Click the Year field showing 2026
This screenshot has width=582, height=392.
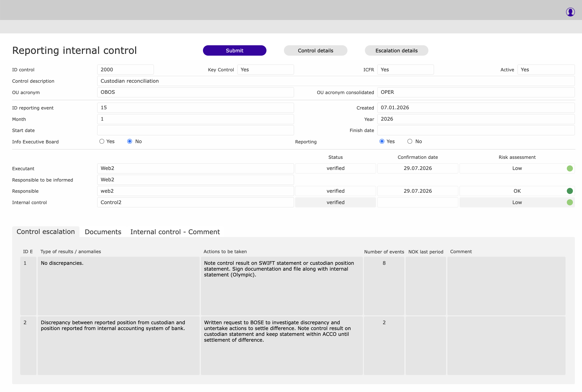coord(476,119)
